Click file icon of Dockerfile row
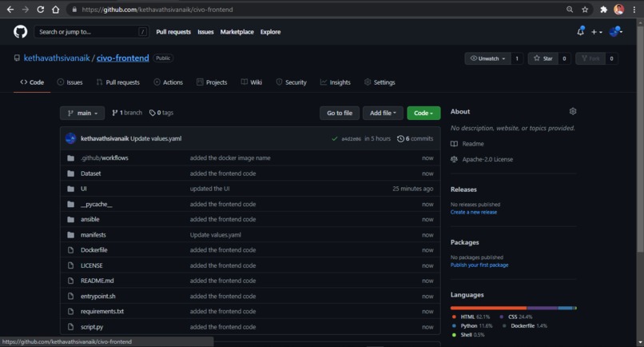644x347 pixels. click(x=70, y=250)
